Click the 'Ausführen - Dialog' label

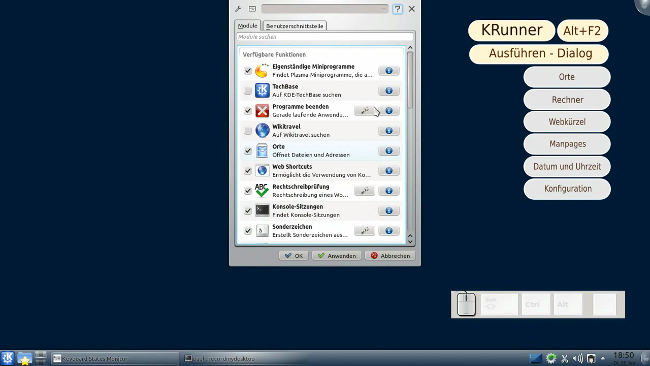[x=539, y=54]
